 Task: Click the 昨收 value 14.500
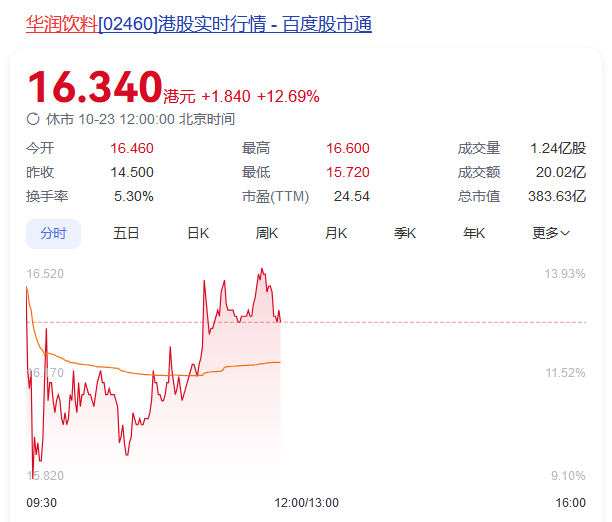[x=132, y=172]
